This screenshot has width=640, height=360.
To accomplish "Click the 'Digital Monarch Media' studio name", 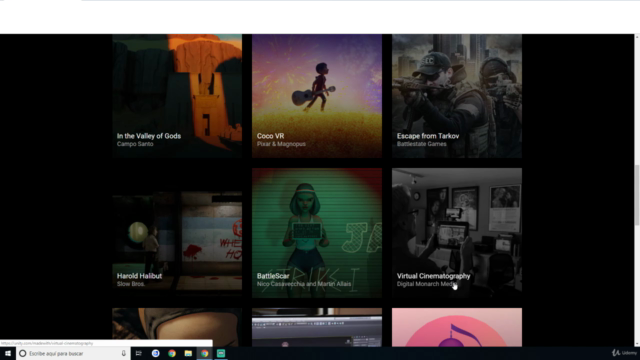I will click(427, 284).
